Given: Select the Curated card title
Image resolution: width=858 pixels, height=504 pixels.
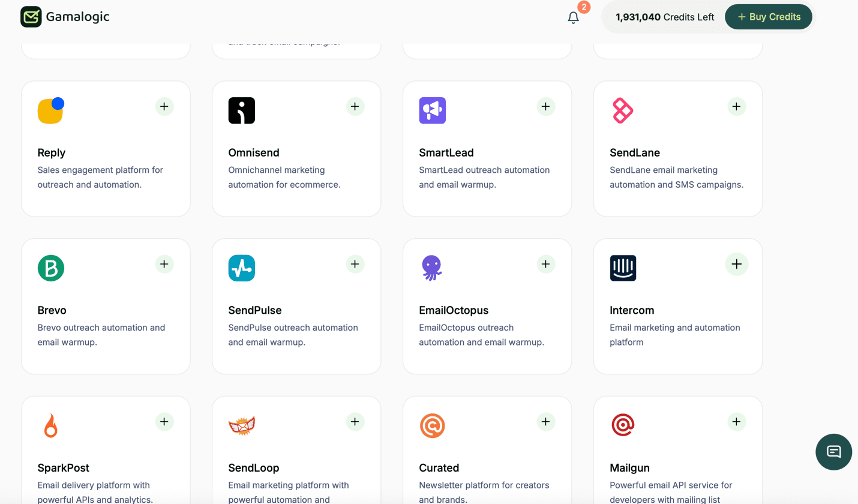Looking at the screenshot, I should pyautogui.click(x=439, y=468).
